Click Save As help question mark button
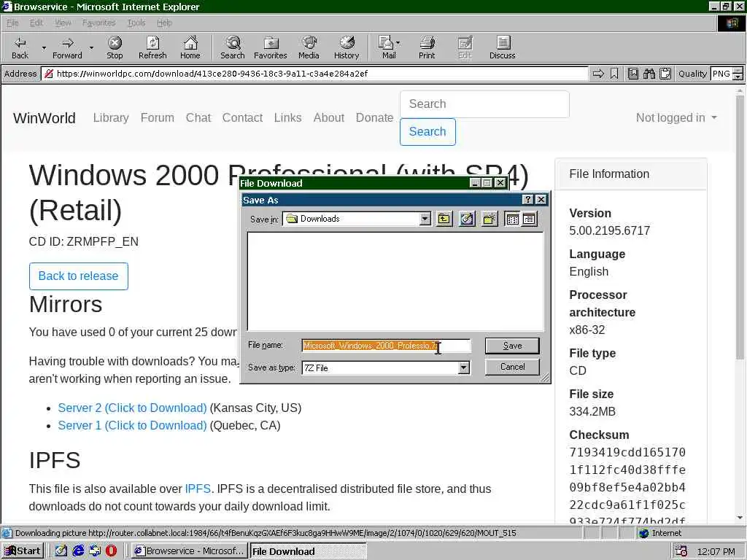 tap(528, 200)
